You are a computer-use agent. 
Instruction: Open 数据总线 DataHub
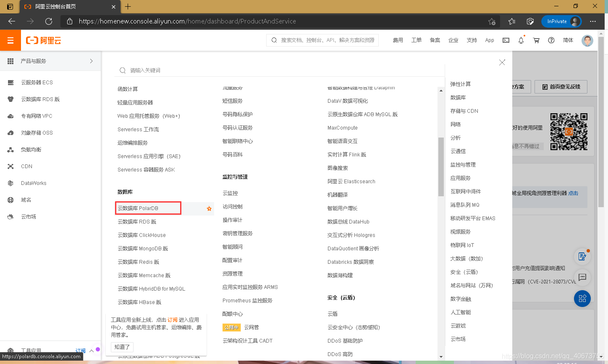[x=349, y=222]
